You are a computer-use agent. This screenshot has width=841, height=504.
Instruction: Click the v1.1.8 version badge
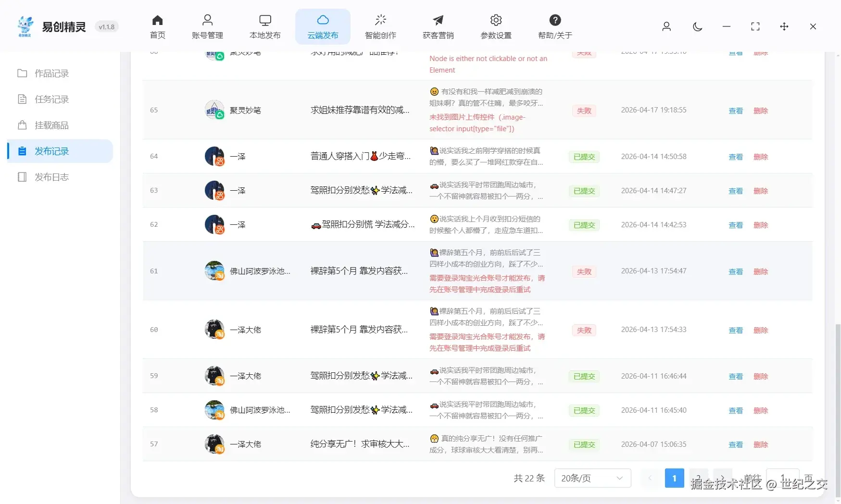(107, 27)
